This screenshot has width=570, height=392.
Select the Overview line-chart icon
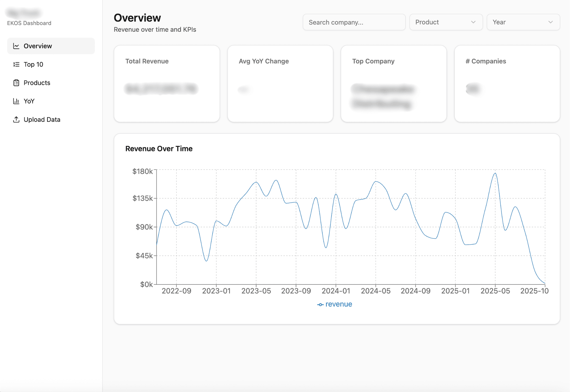[x=16, y=46]
